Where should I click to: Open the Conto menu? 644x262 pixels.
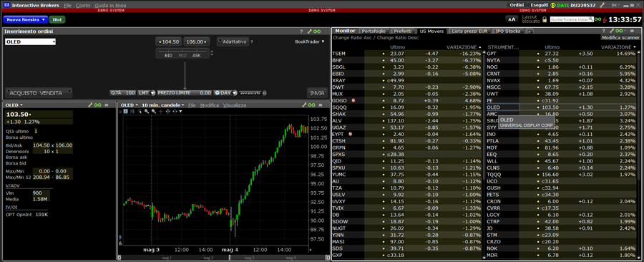[x=84, y=5]
